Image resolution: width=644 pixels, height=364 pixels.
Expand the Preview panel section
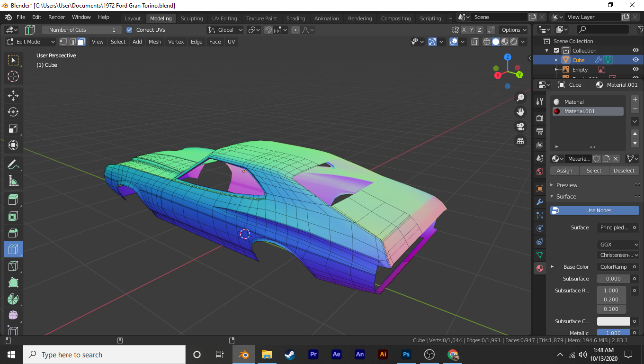[x=566, y=185]
